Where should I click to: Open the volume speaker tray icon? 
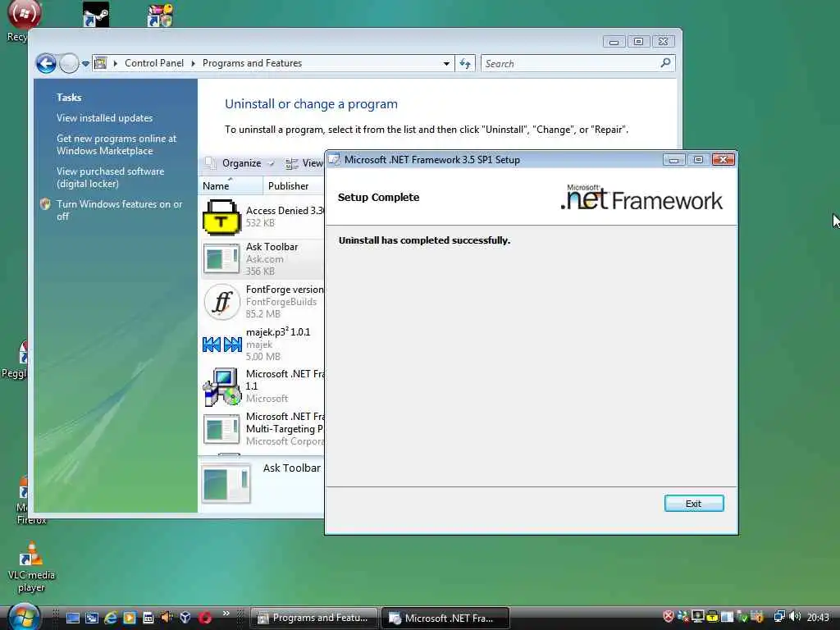(x=795, y=617)
